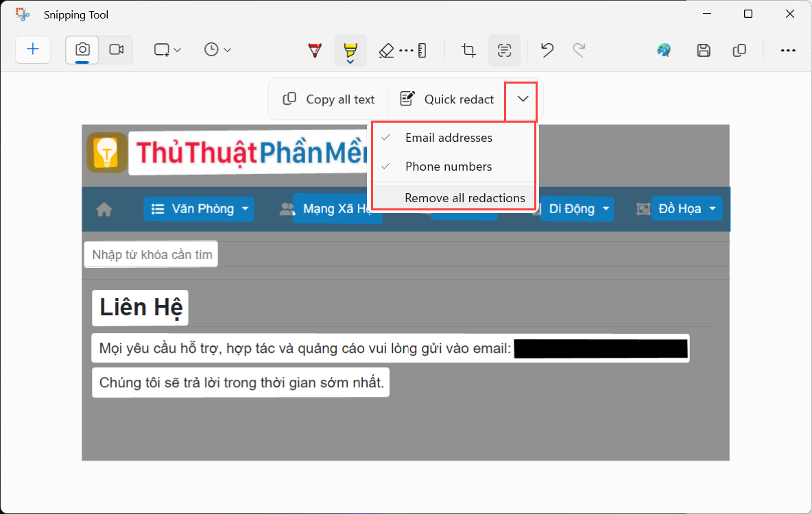Open the snip shape mode dropdown
This screenshot has width=812, height=514.
click(167, 50)
